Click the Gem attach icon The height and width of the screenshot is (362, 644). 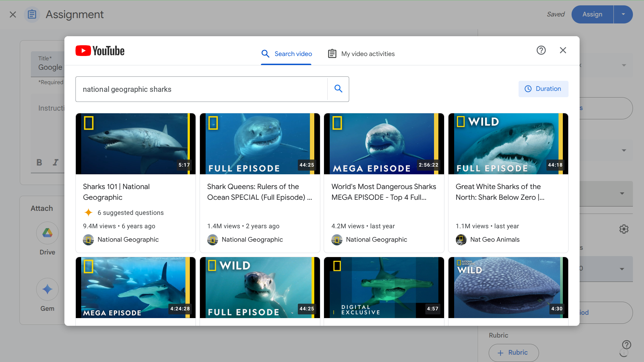tap(47, 289)
